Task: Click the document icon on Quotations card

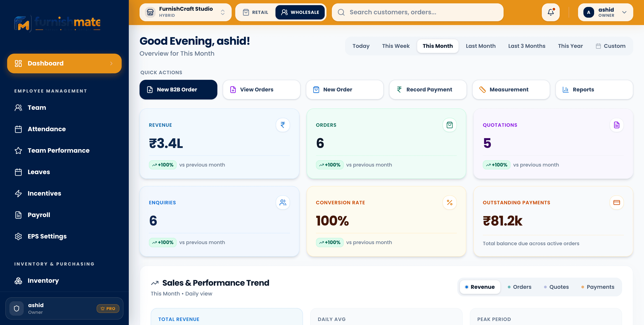Action: [616, 125]
